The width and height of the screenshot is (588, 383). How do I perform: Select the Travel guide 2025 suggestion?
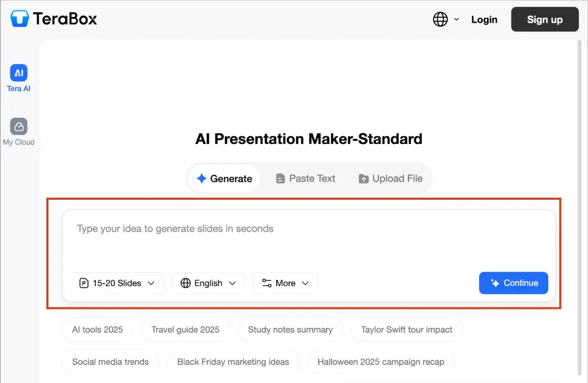point(185,329)
